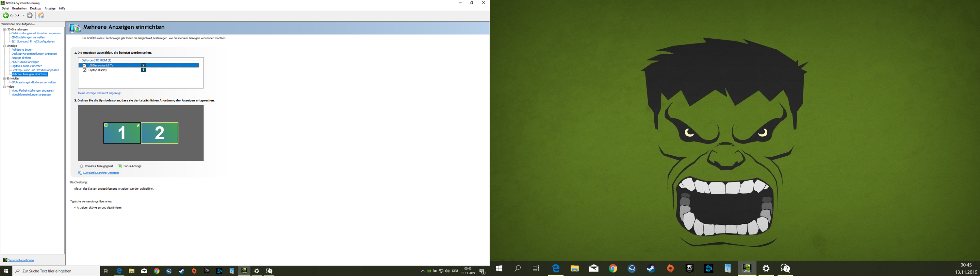Open the Get Help icon on search-box taskbar
The width and height of the screenshot is (980, 276).
pyautogui.click(x=269, y=271)
